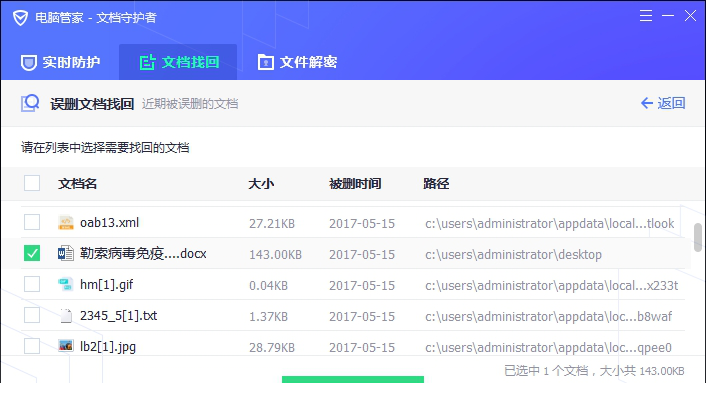Viewport: 706px width, 398px height.
Task: Click the 28.79KB size value
Action: coord(272,348)
